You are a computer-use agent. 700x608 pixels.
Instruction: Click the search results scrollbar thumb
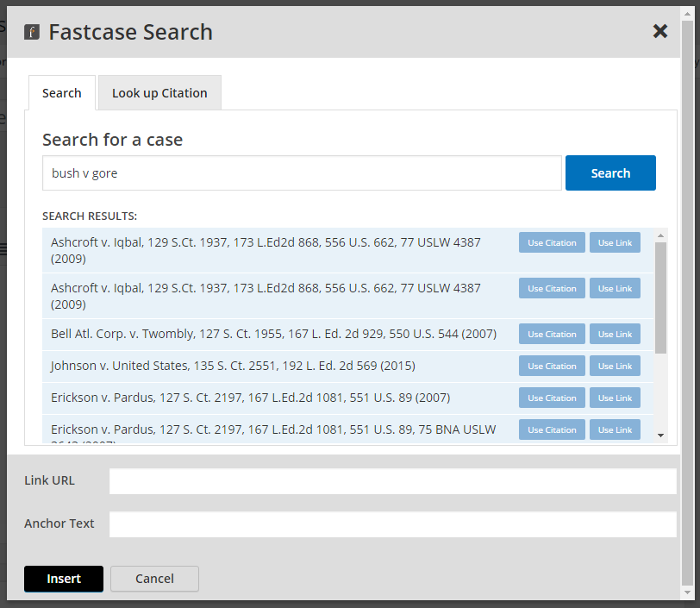coord(660,298)
